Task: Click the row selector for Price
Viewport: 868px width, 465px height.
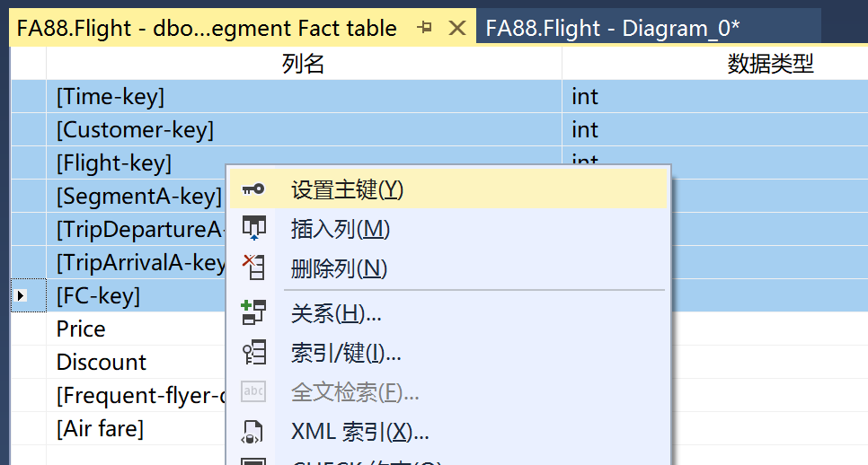Action: (28, 329)
